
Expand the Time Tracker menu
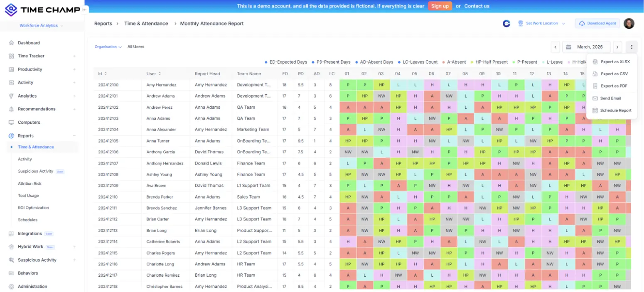[74, 56]
